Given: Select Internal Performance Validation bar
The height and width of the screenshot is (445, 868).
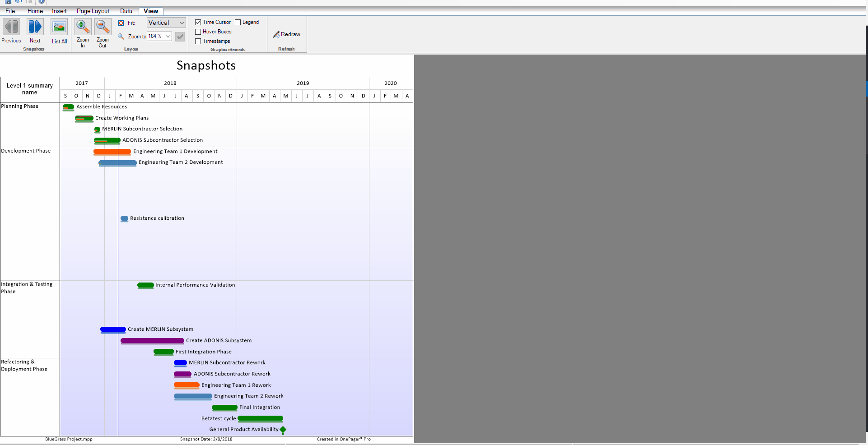Looking at the screenshot, I should [x=145, y=285].
